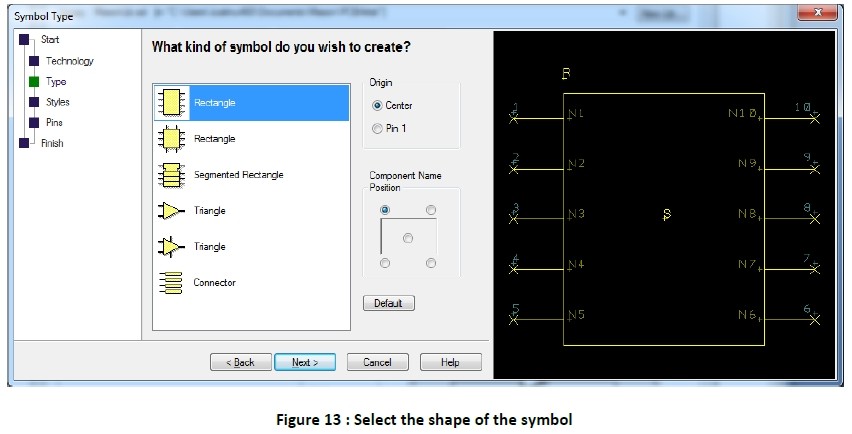Choose center component name position radio
This screenshot has width=852, height=434.
tap(407, 238)
